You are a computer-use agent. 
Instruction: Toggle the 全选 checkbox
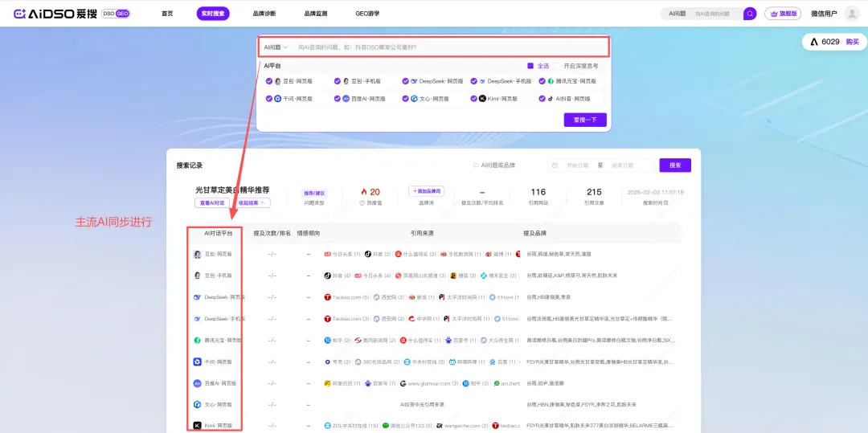530,66
